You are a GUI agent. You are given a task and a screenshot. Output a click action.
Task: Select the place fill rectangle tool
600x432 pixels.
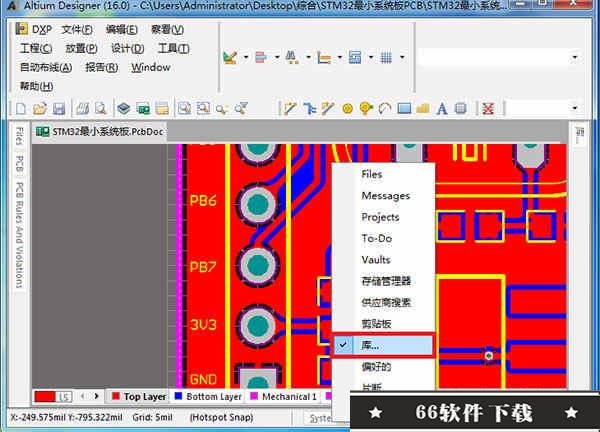pyautogui.click(x=404, y=109)
